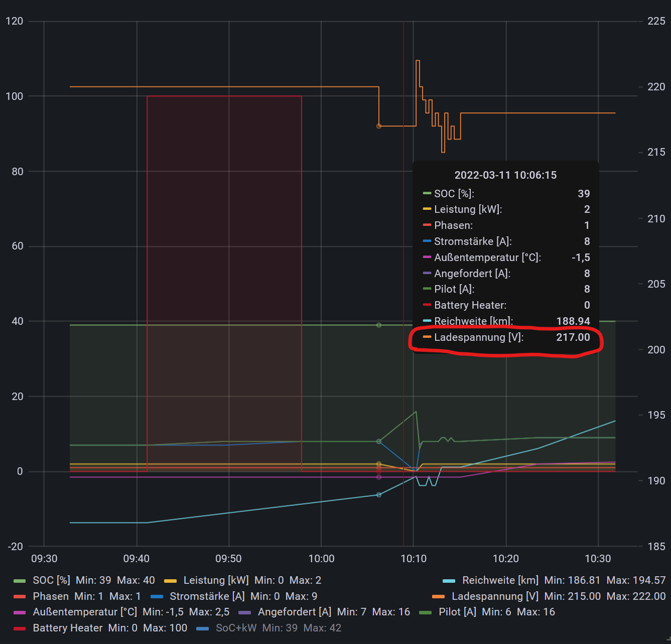Image resolution: width=671 pixels, height=644 pixels.
Task: Click the dark red Battery Heater legend swatch
Action: click(x=20, y=628)
